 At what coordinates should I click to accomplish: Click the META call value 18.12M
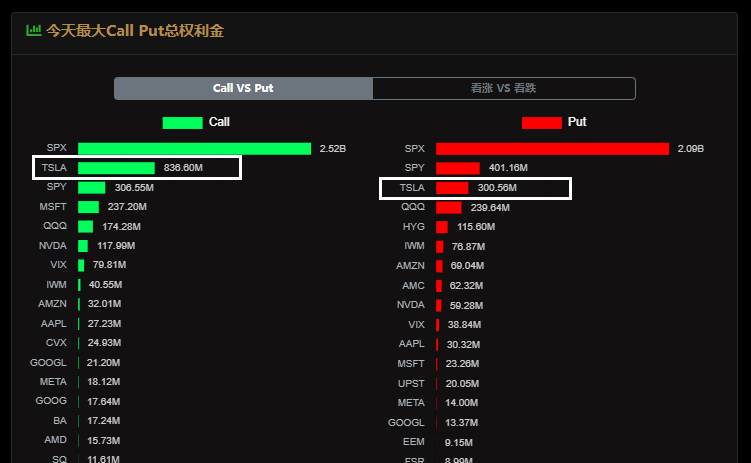point(103,382)
